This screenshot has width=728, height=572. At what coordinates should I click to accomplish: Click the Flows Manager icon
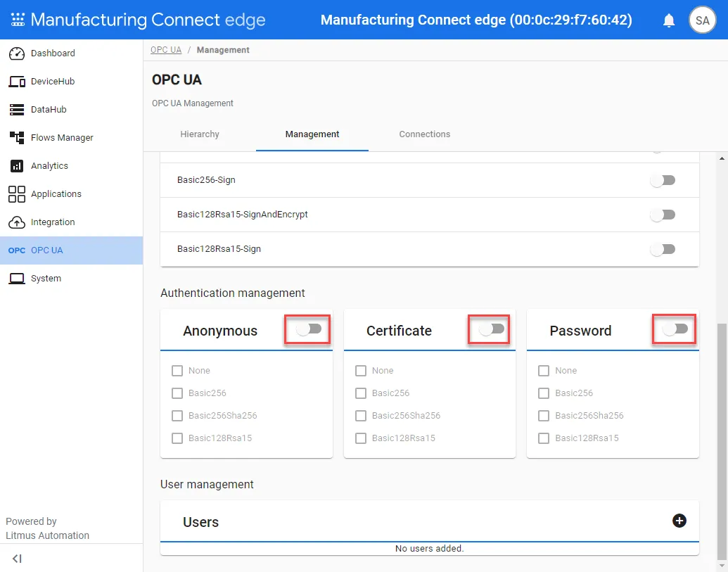click(x=17, y=137)
